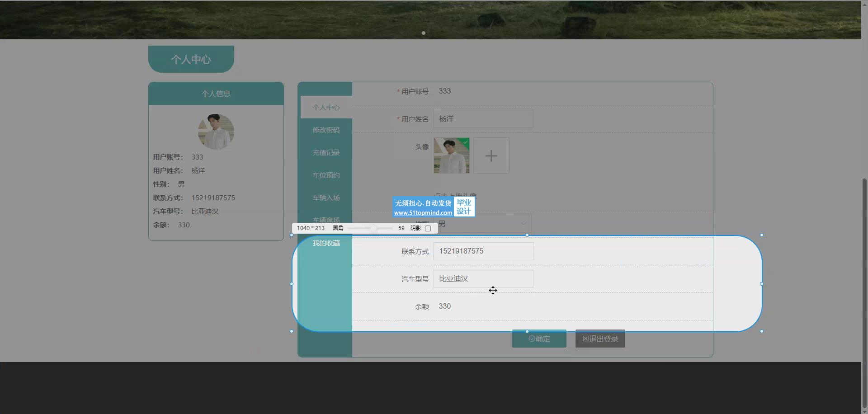Image resolution: width=868 pixels, height=414 pixels.
Task: Open the 修改密码 menu item
Action: pos(326,130)
